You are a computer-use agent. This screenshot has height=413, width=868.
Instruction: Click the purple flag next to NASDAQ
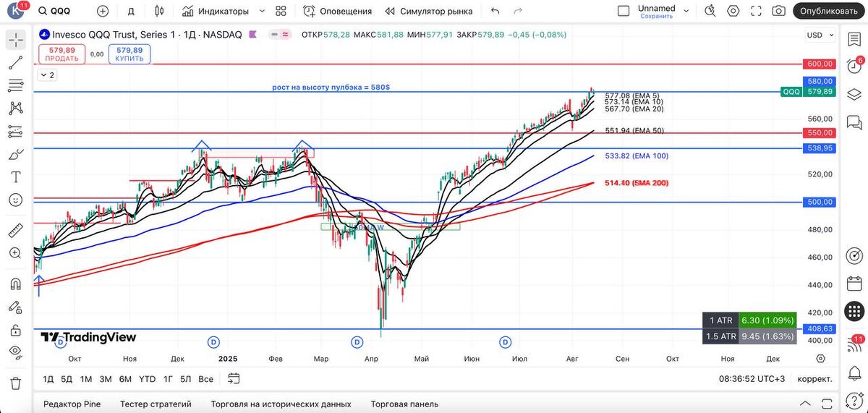click(x=252, y=35)
